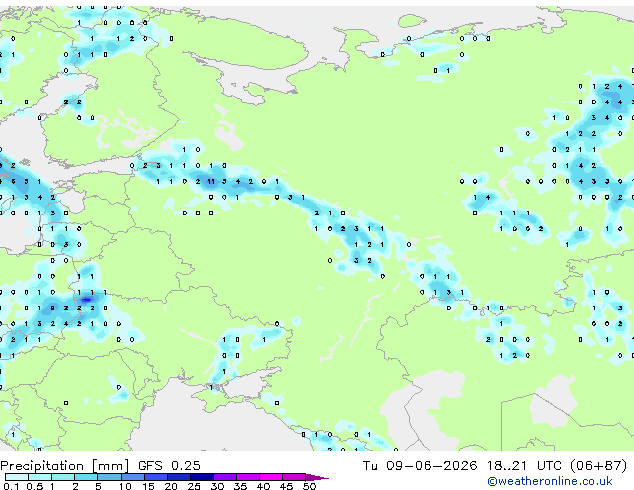Image resolution: width=634 pixels, height=490 pixels.
Task: Click the 'GFS 0.25' model label
Action: coord(169,466)
